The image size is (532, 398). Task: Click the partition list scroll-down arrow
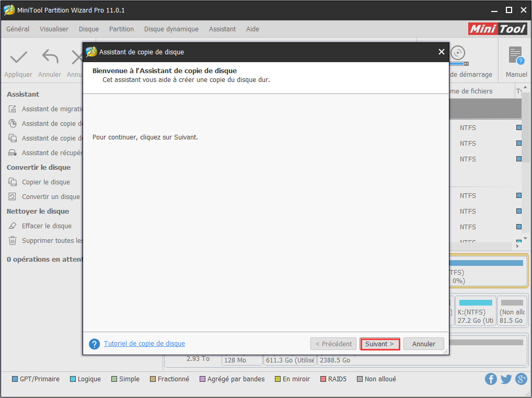(x=525, y=239)
